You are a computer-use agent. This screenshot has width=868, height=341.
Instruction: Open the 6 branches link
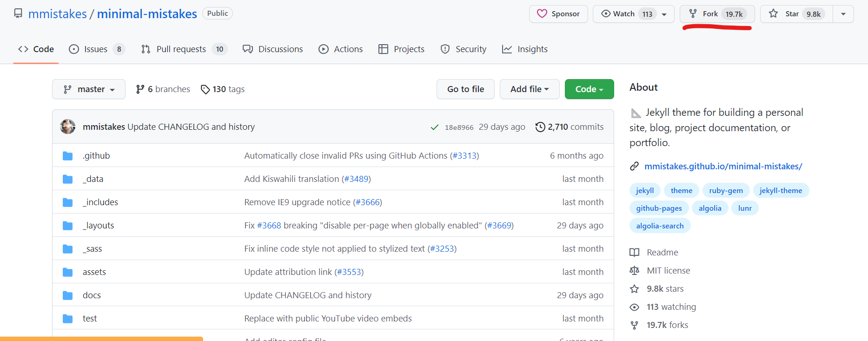163,89
